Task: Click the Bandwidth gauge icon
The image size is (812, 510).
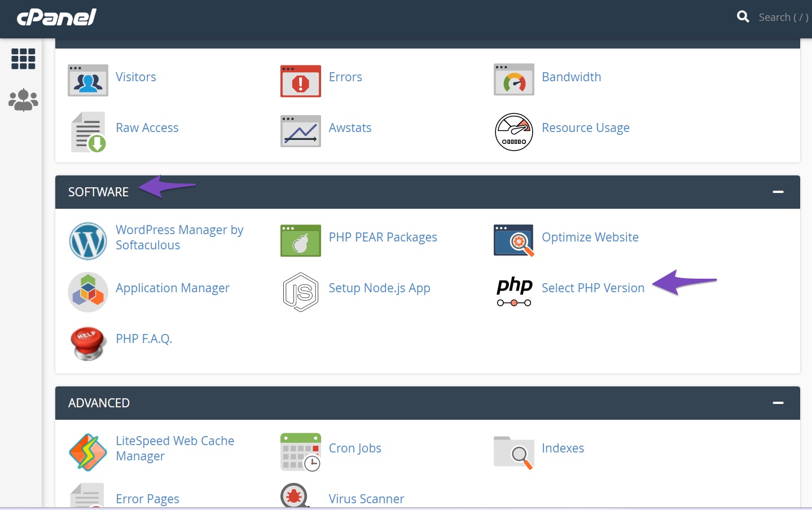Action: [514, 80]
